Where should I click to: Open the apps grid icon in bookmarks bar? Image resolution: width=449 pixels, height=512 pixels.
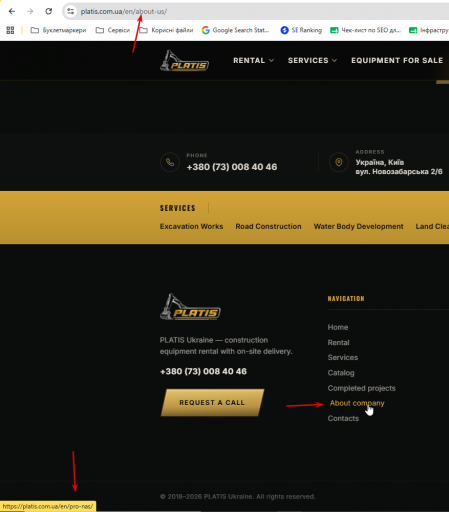(10, 30)
